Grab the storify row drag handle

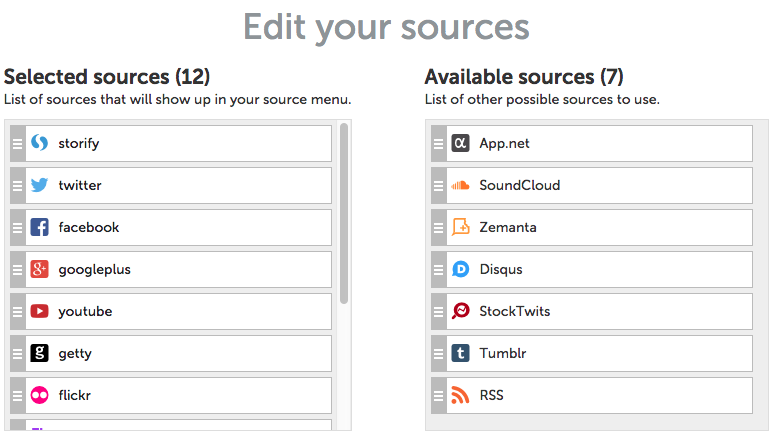(18, 144)
